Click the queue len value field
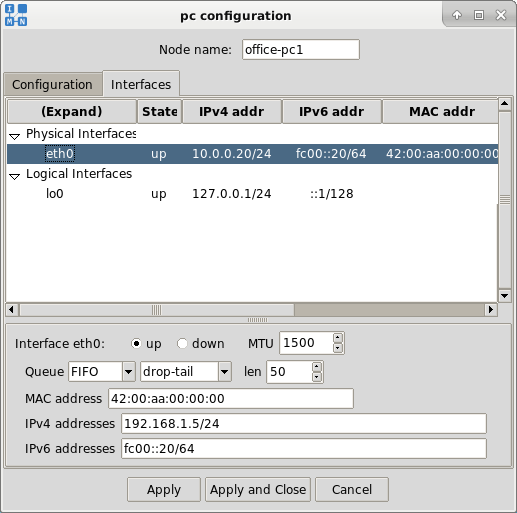This screenshot has width=517, height=513. pos(290,372)
